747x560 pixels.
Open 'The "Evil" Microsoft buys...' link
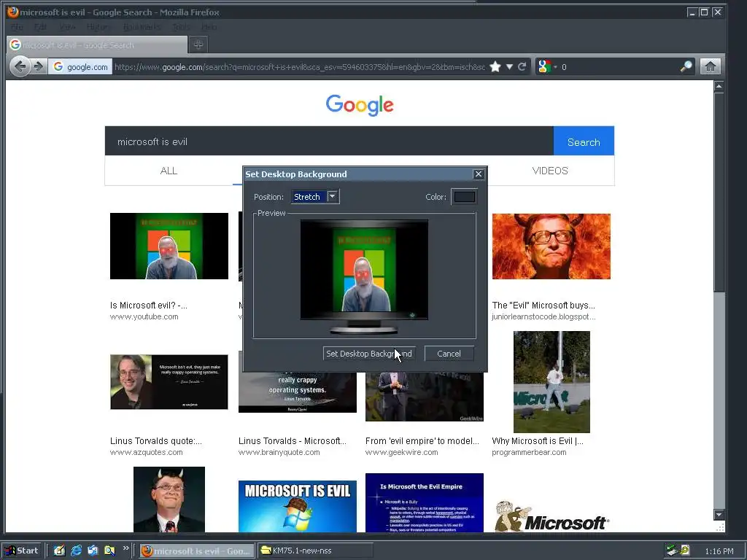pos(543,306)
